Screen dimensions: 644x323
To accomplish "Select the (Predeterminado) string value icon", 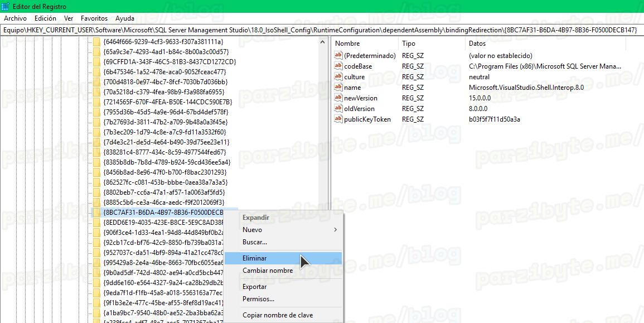I will pos(338,55).
